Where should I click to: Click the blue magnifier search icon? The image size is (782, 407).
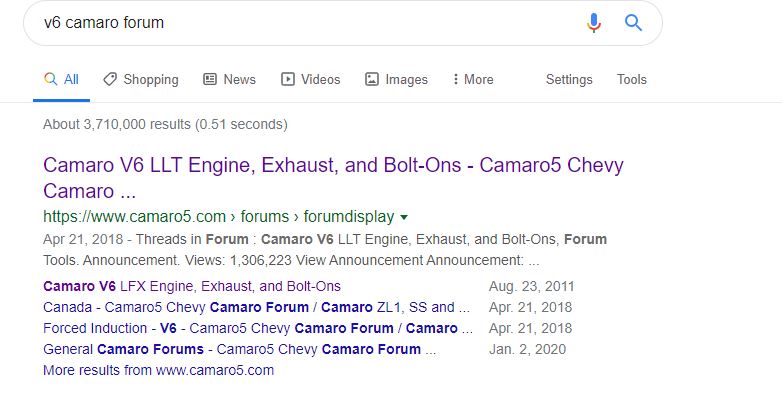[x=633, y=22]
